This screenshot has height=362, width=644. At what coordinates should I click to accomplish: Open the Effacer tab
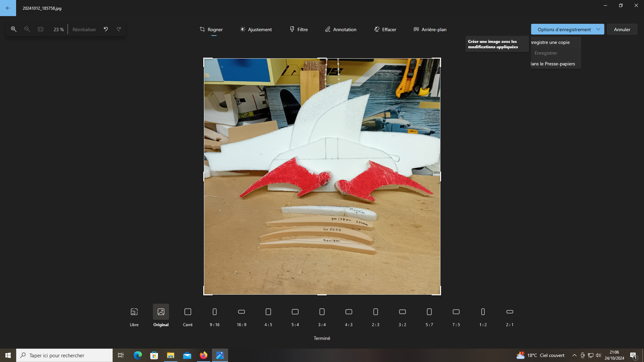pyautogui.click(x=385, y=29)
